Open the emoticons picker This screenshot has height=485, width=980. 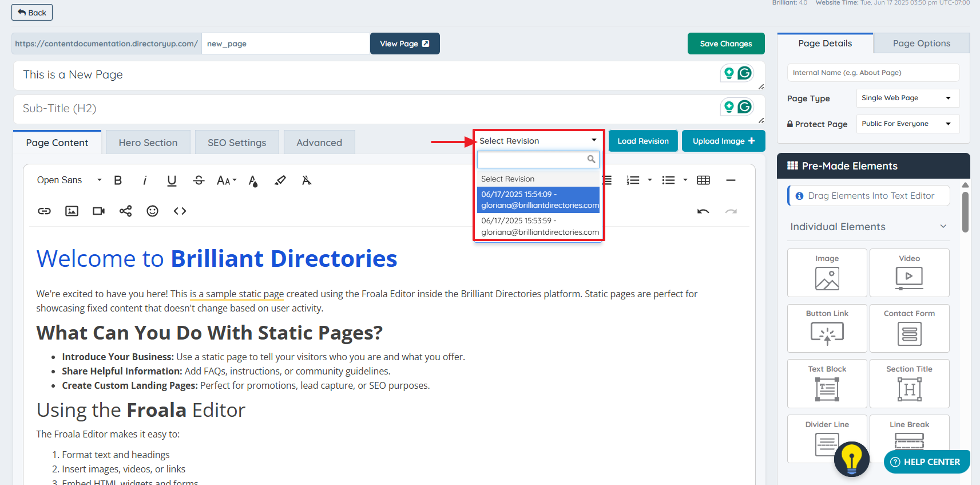pyautogui.click(x=152, y=211)
